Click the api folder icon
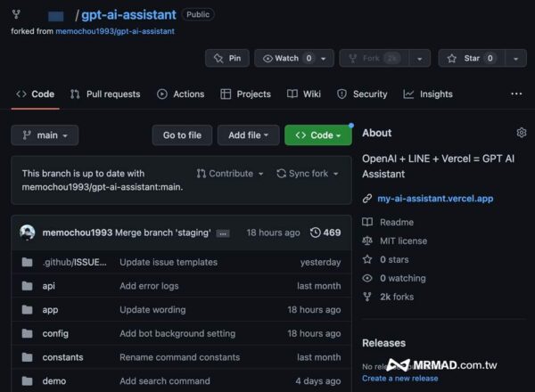 point(27,286)
